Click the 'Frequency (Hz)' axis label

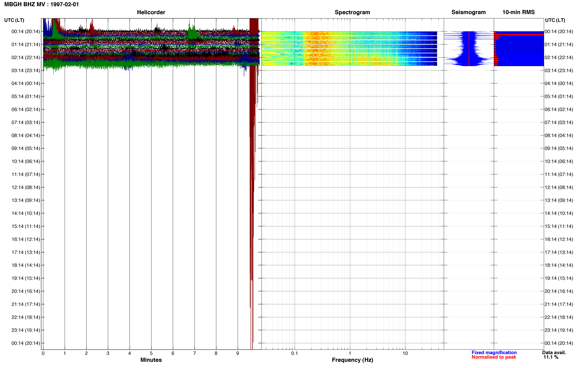pyautogui.click(x=352, y=360)
